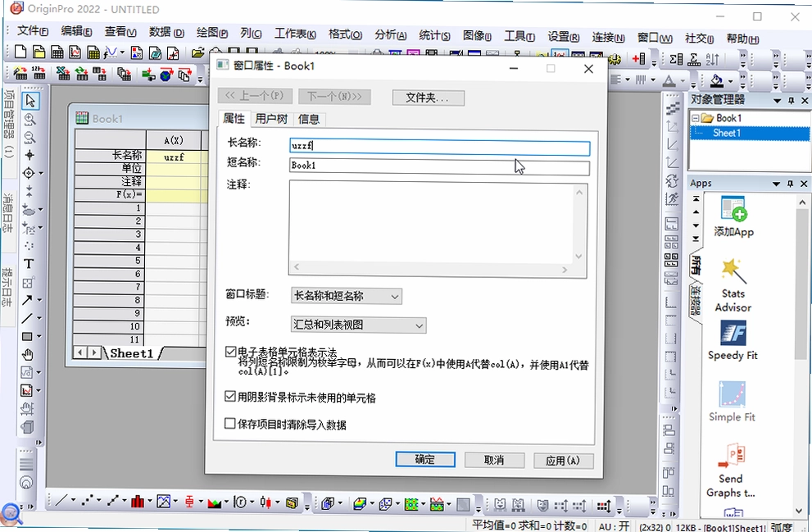Screen dimensions: 812x532
Task: Click the Short Name input field
Action: tap(439, 166)
